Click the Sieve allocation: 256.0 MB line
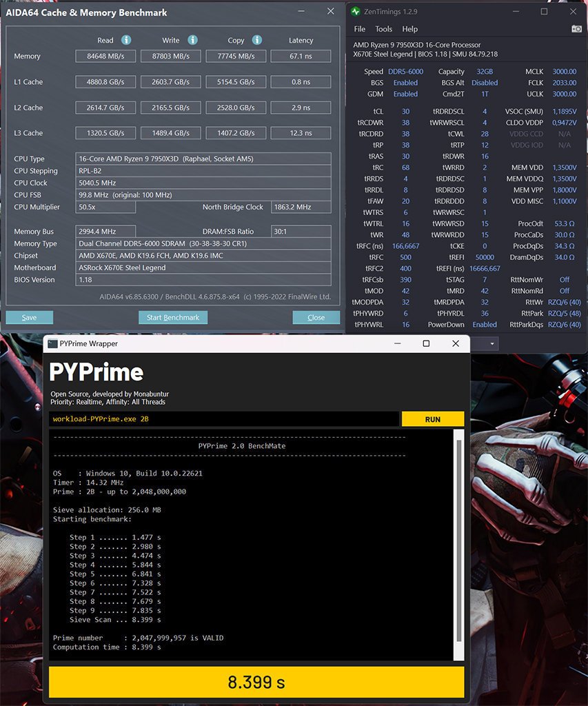The height and width of the screenshot is (706, 588). click(107, 510)
